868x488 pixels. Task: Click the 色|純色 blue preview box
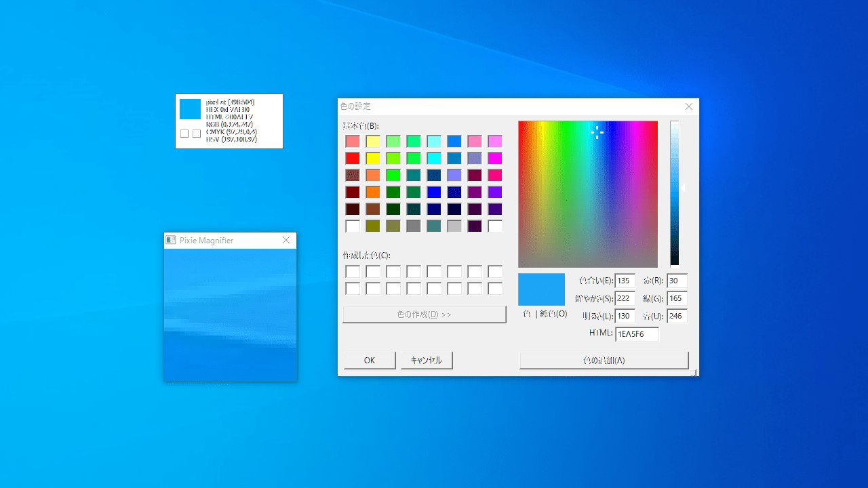point(541,289)
